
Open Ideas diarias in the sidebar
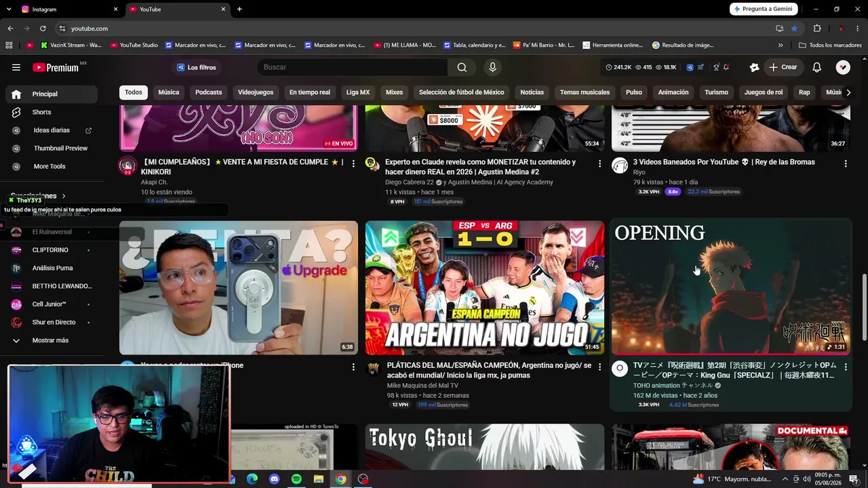tap(52, 130)
